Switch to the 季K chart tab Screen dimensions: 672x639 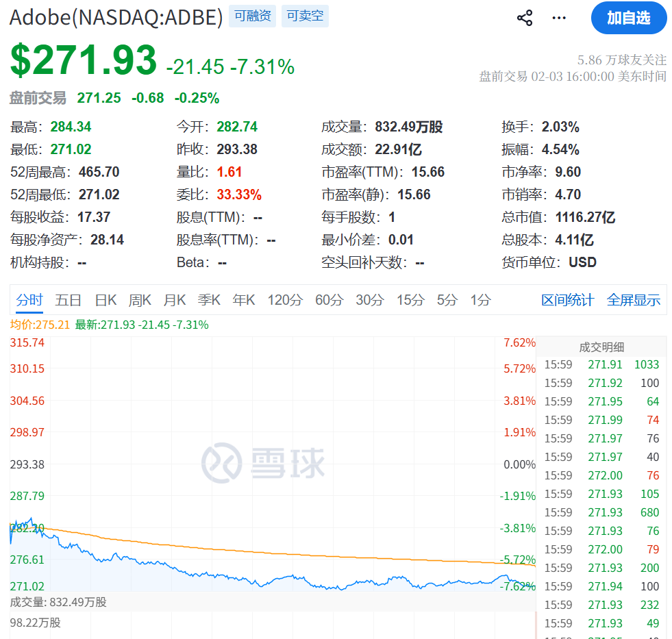[x=209, y=299]
